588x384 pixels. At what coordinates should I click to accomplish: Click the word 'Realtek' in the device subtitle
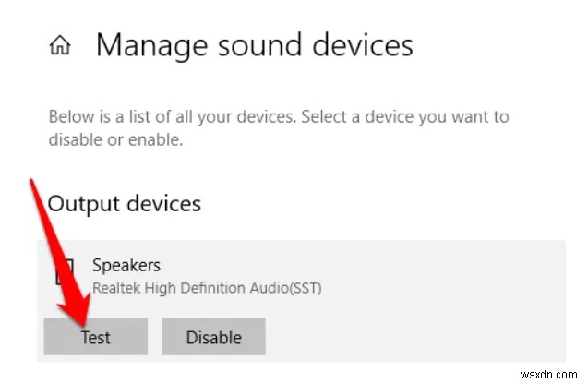click(118, 288)
